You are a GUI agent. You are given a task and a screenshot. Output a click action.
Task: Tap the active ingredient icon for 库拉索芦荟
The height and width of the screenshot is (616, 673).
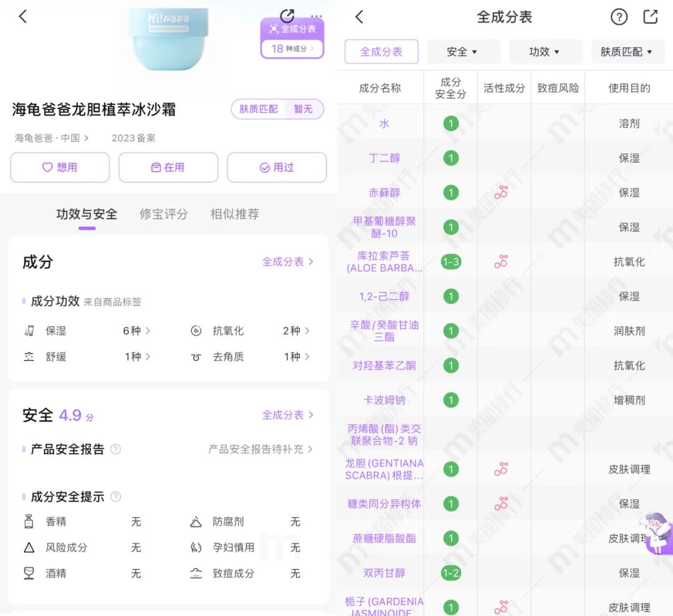[501, 262]
